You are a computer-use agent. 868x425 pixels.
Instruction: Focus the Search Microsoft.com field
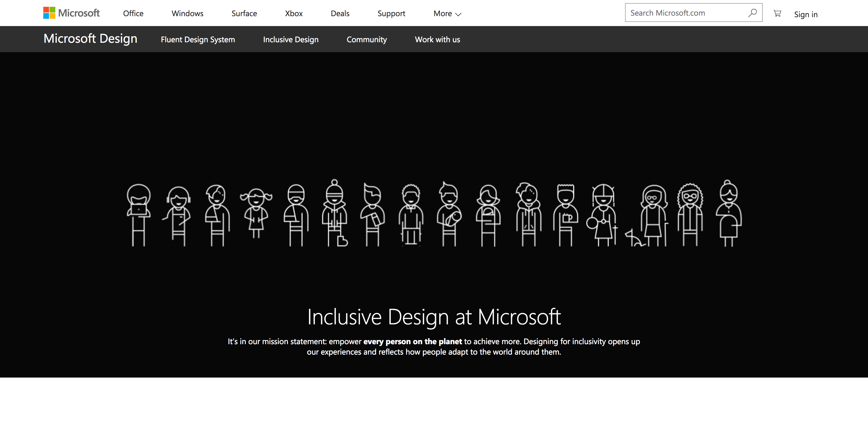click(x=684, y=13)
